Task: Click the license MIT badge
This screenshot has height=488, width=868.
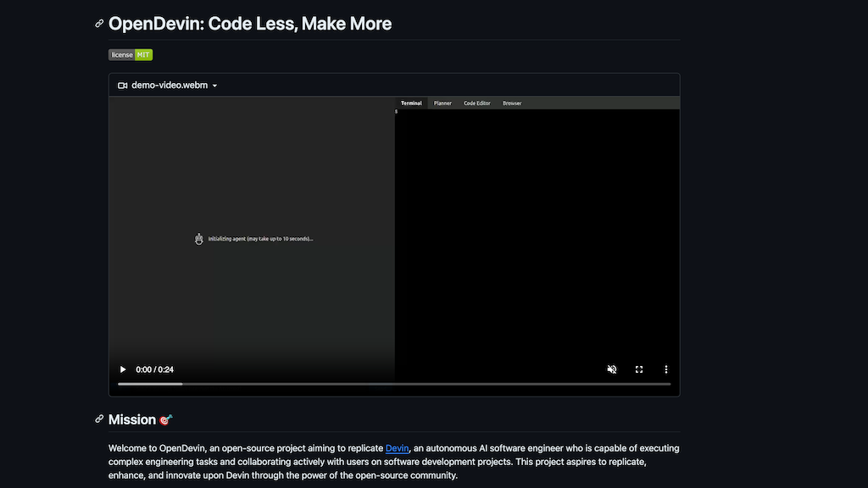Action: [x=131, y=55]
